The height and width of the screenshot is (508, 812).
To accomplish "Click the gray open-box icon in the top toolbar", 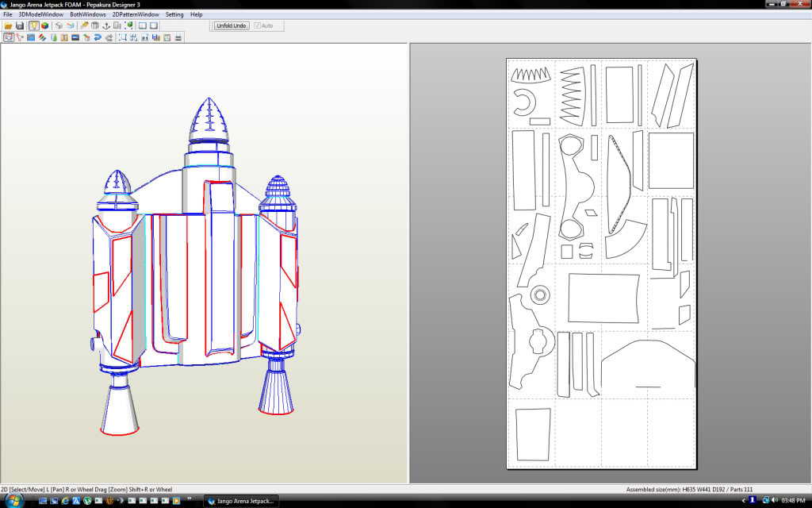I will click(95, 25).
